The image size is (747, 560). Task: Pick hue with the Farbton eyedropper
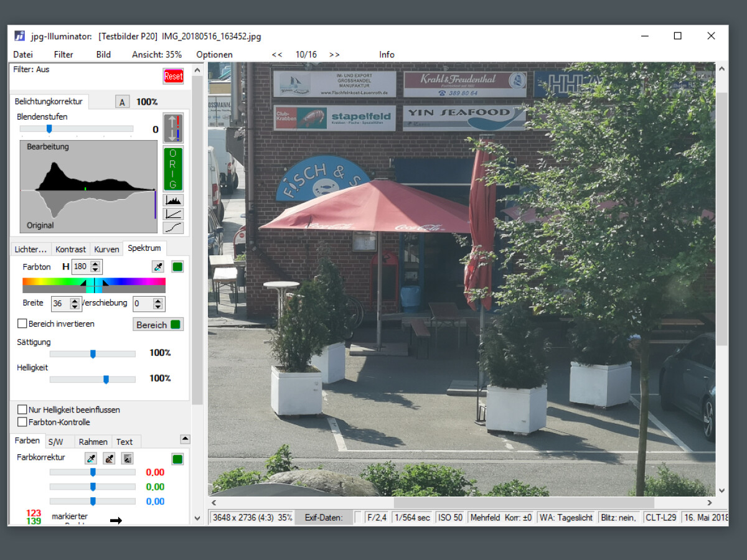(158, 267)
